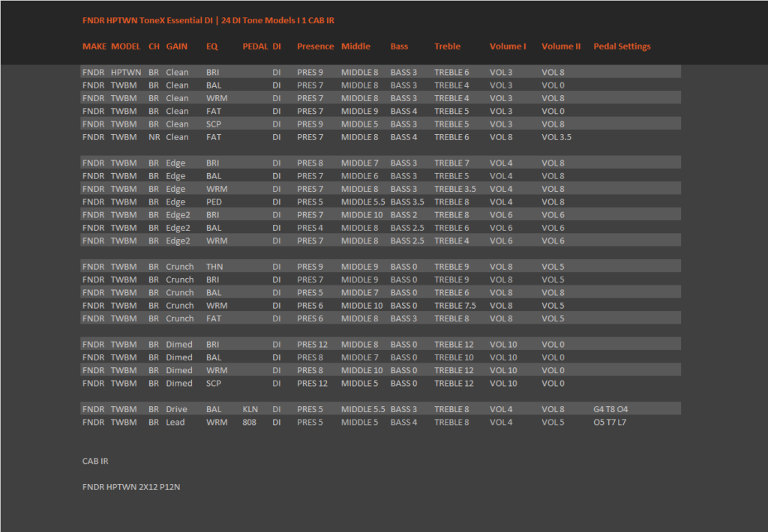768x532 pixels.
Task: Click the TREBLE 3.5 cell
Action: tap(455, 190)
